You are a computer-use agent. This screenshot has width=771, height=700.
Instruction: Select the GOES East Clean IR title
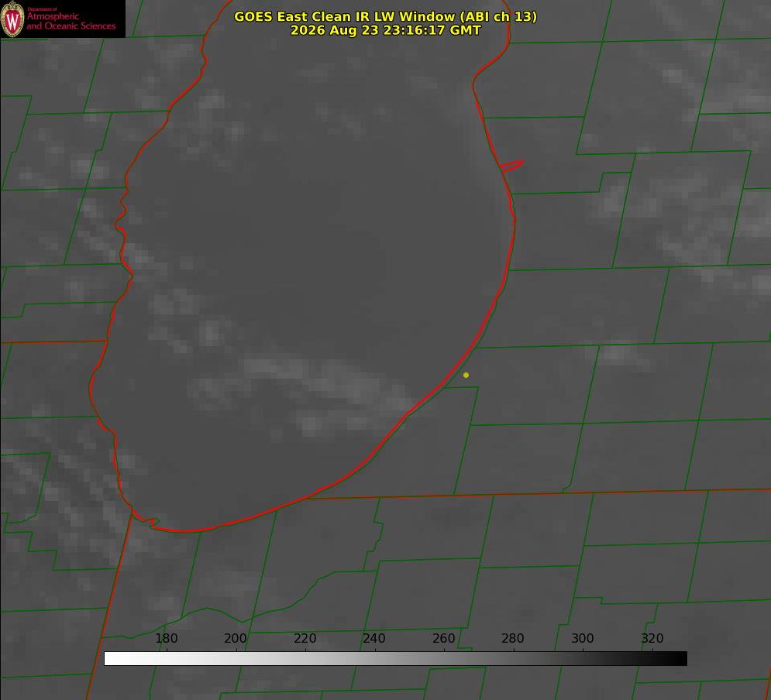point(385,16)
